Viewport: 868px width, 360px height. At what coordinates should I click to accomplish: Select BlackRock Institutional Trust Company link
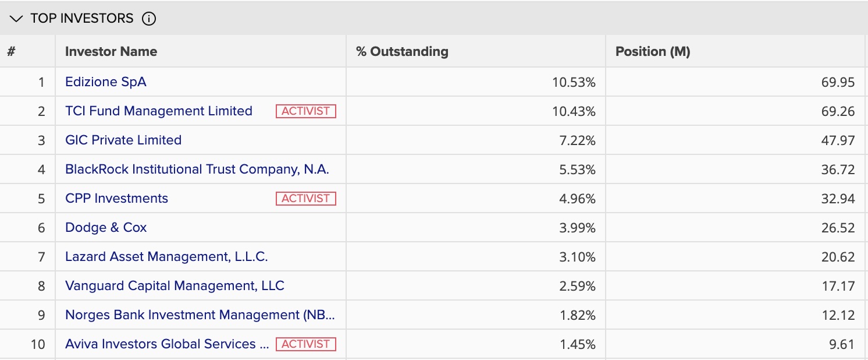point(197,169)
